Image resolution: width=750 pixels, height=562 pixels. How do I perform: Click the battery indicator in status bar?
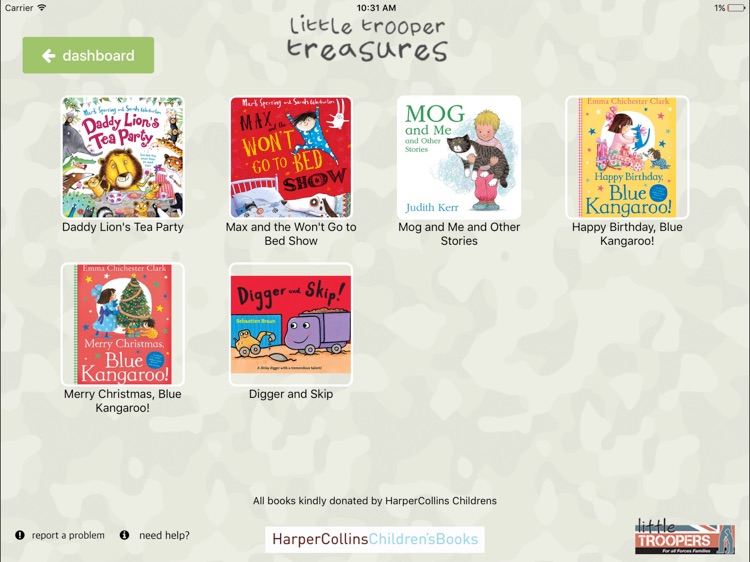pyautogui.click(x=736, y=8)
